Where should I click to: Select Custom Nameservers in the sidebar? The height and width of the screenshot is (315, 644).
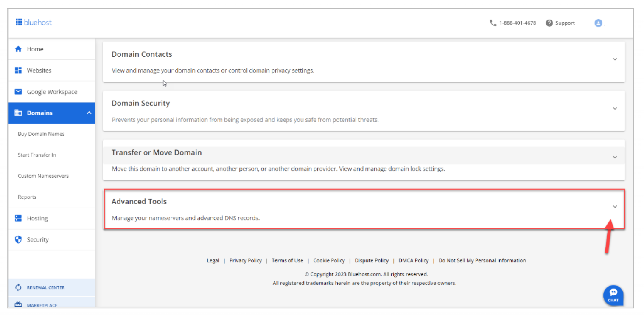[x=43, y=176]
